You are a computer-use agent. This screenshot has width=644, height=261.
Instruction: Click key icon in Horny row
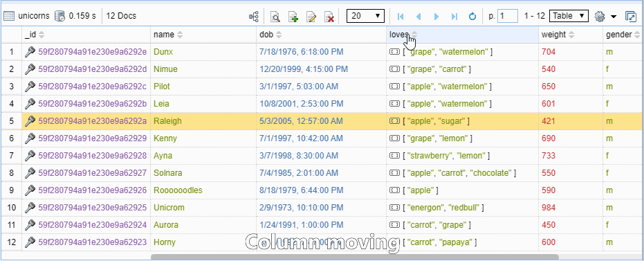30,242
